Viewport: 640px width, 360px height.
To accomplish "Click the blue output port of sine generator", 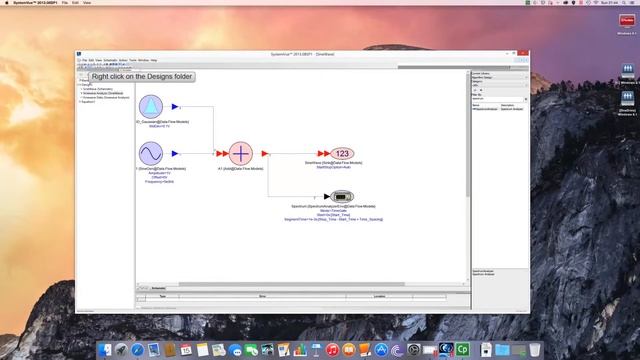I will click(175, 153).
